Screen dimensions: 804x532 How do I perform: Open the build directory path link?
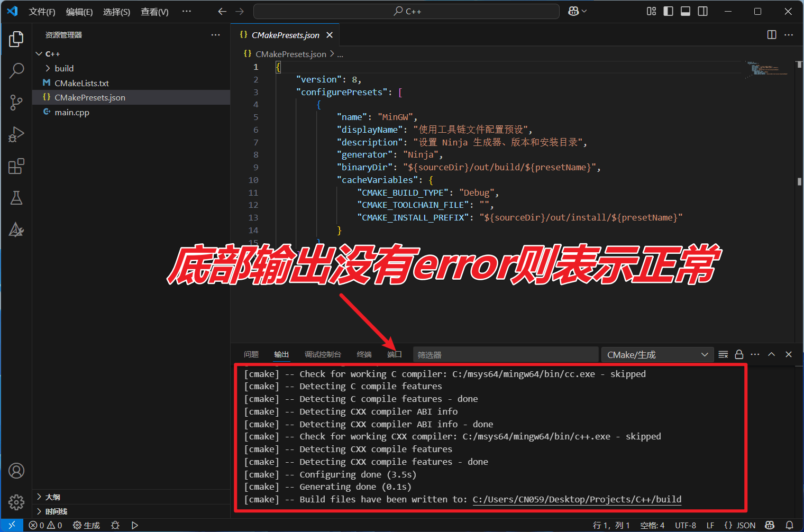click(577, 499)
